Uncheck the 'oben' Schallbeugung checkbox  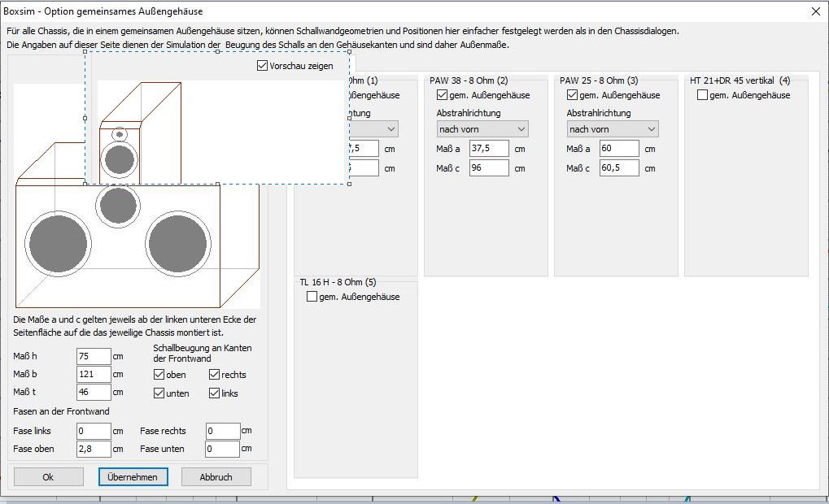coord(159,375)
